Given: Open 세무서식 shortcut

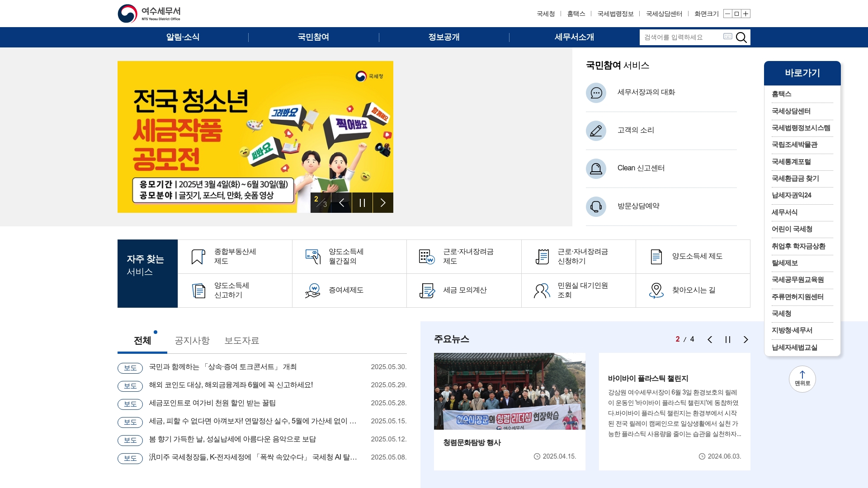Looking at the screenshot, I should pyautogui.click(x=784, y=212).
